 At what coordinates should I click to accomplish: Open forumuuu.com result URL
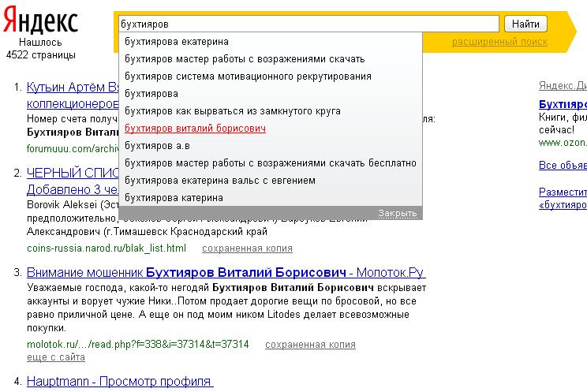tap(73, 148)
